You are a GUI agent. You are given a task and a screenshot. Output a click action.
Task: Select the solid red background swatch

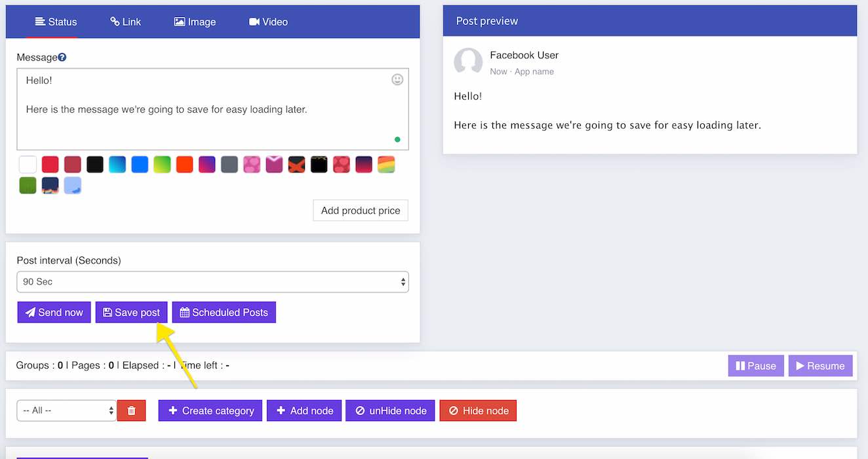point(50,164)
